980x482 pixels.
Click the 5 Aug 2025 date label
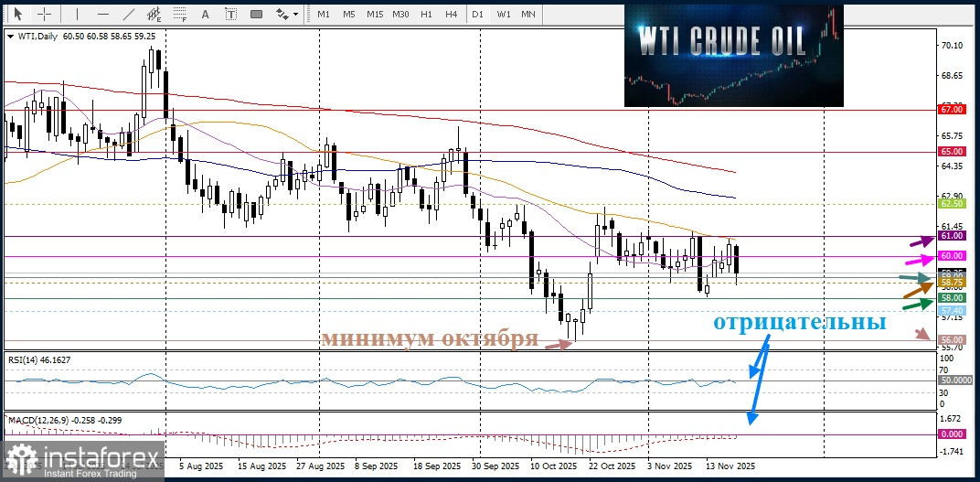[x=200, y=466]
